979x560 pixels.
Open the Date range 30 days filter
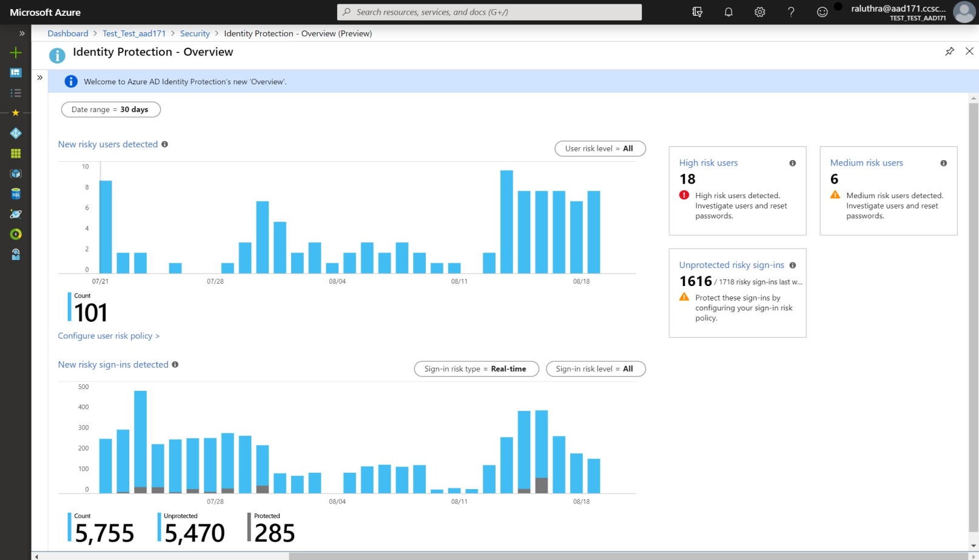(x=110, y=110)
